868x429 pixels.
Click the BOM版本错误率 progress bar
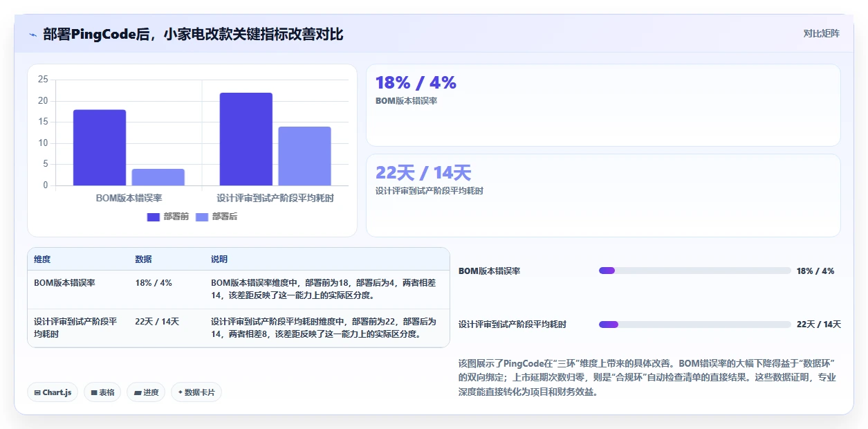pos(695,271)
